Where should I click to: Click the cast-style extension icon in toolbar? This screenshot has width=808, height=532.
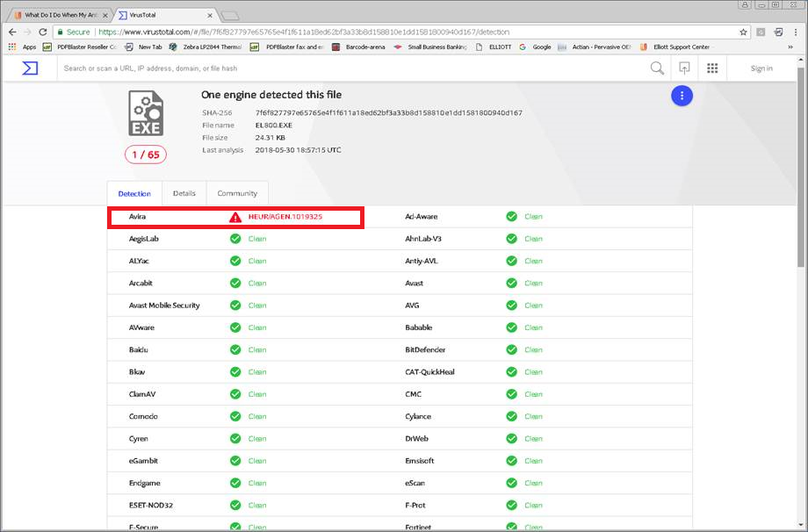[778, 32]
